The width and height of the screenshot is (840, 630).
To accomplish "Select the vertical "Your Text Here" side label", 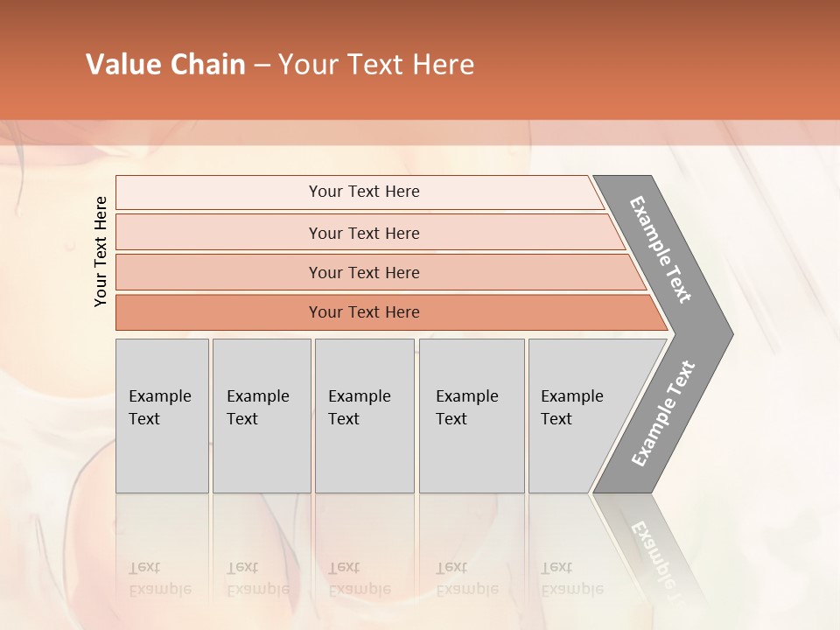I will [x=101, y=251].
